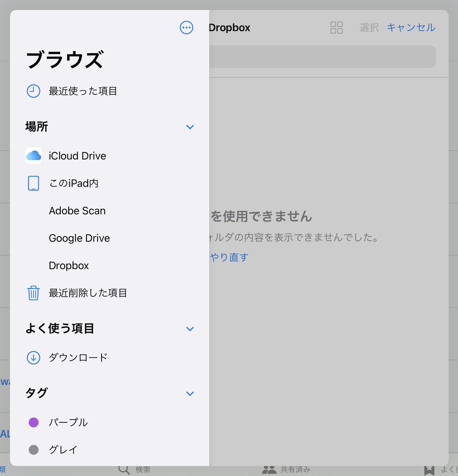Switch to grid view icon
Image resolution: width=458 pixels, height=476 pixels.
[x=337, y=28]
